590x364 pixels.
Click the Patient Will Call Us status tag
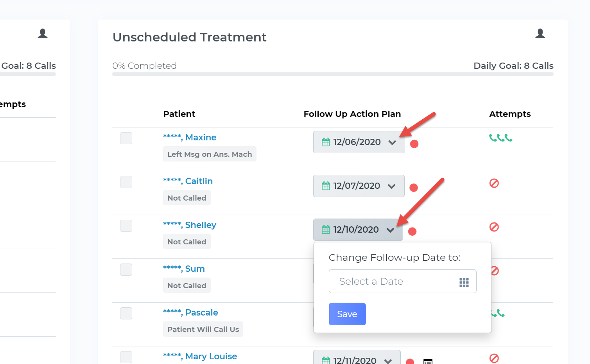pos(203,329)
